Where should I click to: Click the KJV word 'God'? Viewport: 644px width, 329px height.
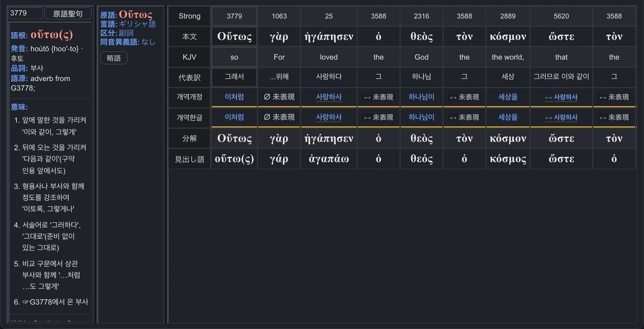pyautogui.click(x=422, y=57)
